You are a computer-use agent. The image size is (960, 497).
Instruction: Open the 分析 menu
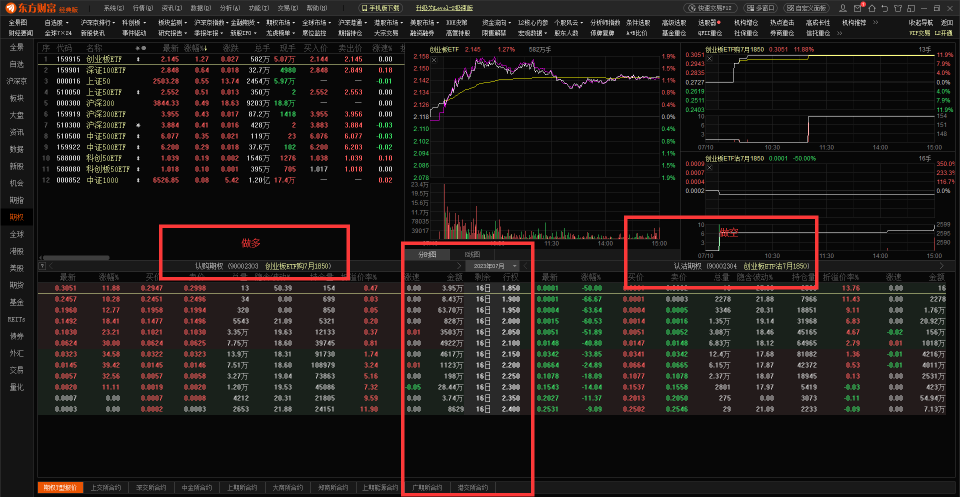click(229, 8)
